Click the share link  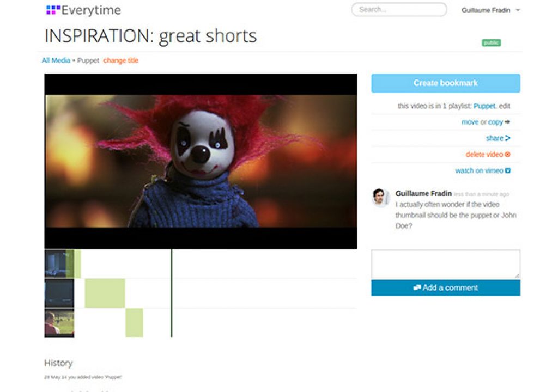click(495, 138)
